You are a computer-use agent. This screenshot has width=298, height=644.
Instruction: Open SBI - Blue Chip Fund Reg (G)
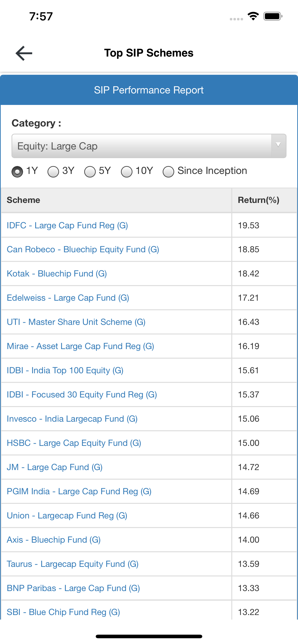(63, 612)
